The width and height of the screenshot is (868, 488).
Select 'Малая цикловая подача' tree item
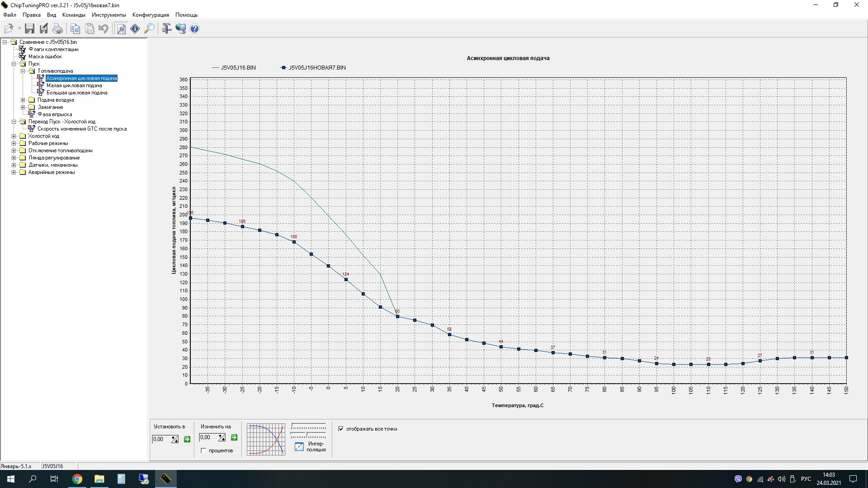click(x=74, y=85)
